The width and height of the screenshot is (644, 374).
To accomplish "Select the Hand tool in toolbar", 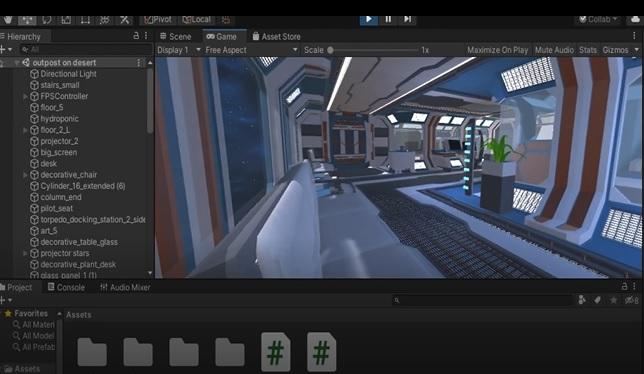I will tap(8, 20).
